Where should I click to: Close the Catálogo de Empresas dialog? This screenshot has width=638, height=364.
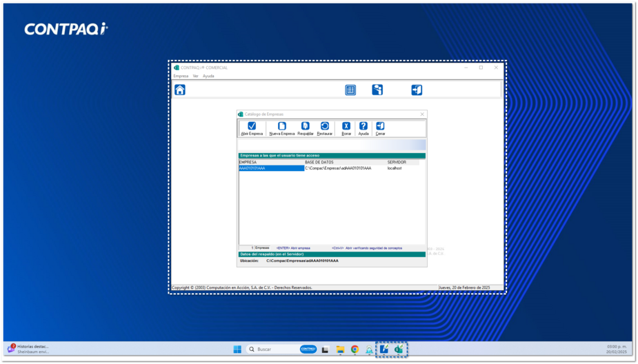point(422,114)
